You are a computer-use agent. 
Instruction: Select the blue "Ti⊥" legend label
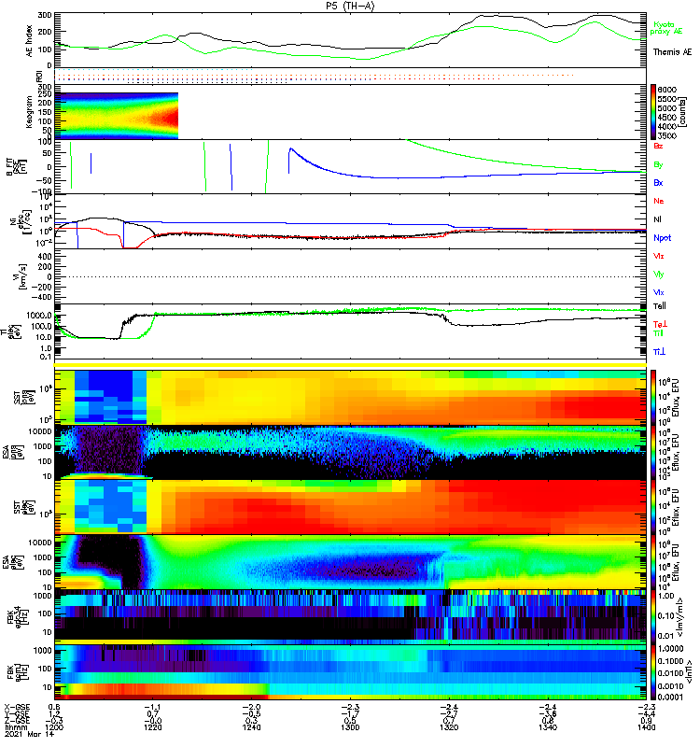[x=659, y=352]
